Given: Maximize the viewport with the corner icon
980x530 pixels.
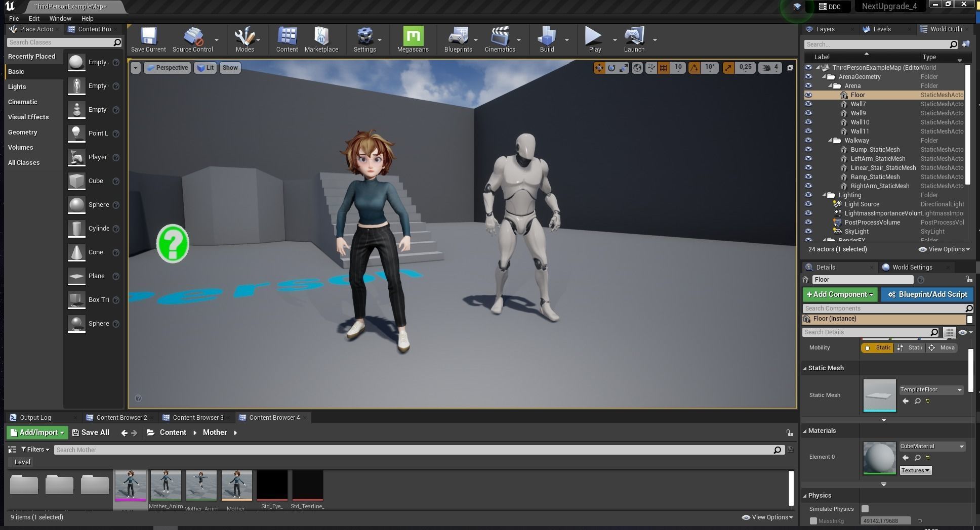Looking at the screenshot, I should [790, 68].
